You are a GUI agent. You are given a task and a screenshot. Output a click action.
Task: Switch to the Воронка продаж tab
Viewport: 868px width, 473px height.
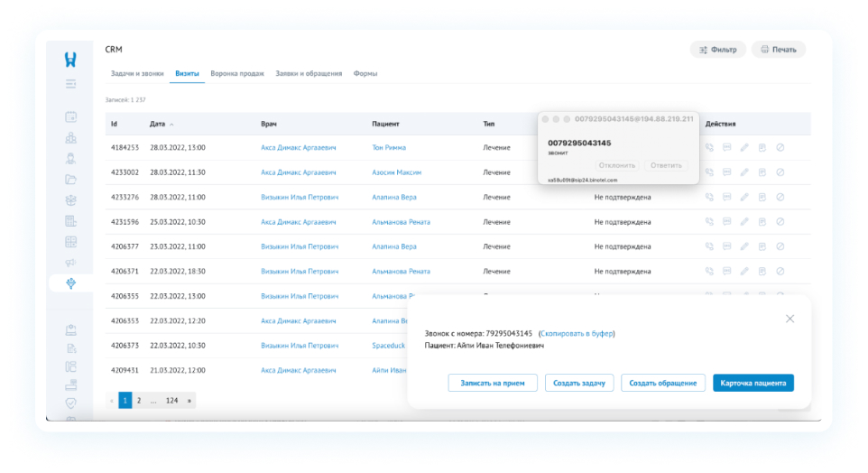tap(236, 73)
